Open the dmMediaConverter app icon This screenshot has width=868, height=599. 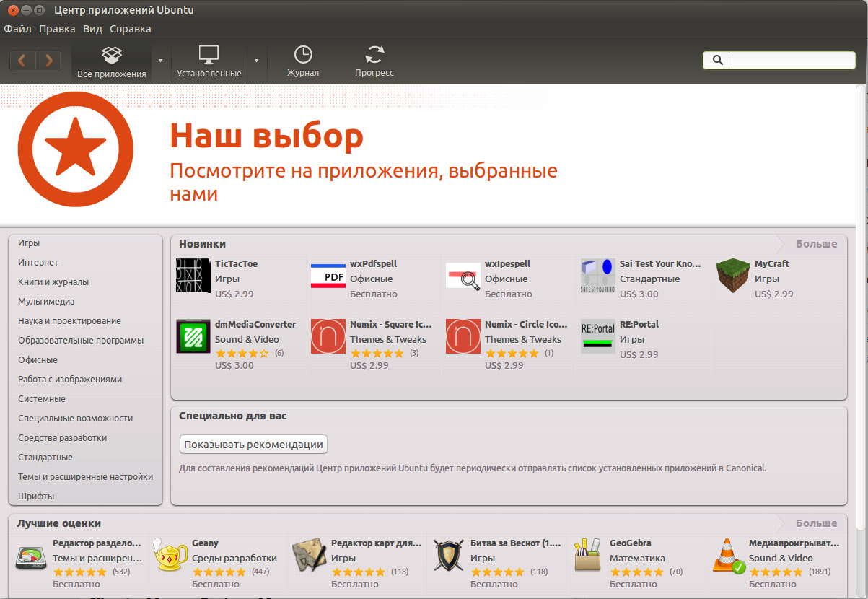tap(193, 336)
